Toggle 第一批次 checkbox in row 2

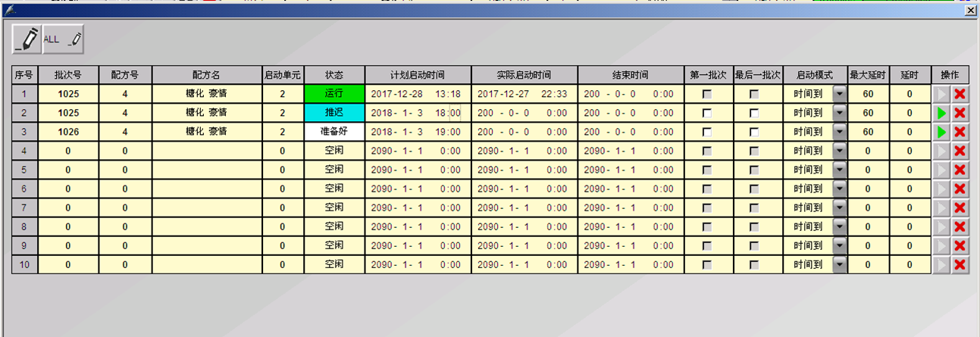(707, 113)
